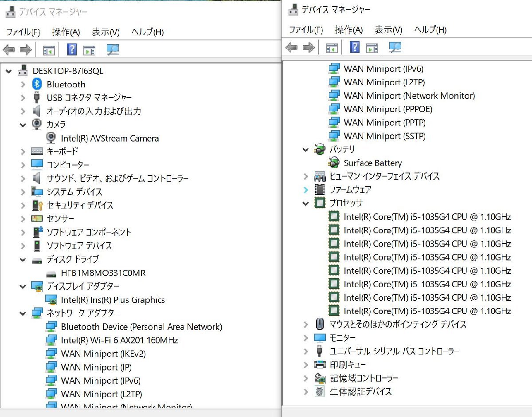The image size is (532, 417).
Task: Collapse the カメラ category
Action: 23,125
